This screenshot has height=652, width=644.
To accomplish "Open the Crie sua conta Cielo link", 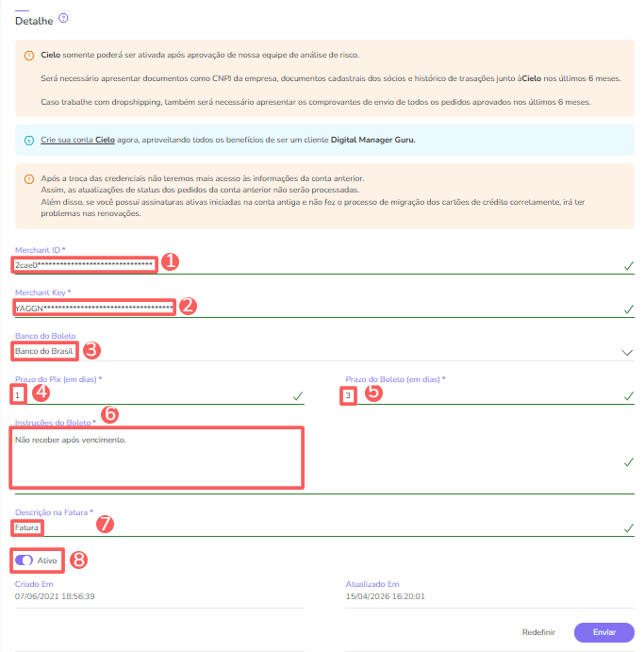I will pos(77,140).
